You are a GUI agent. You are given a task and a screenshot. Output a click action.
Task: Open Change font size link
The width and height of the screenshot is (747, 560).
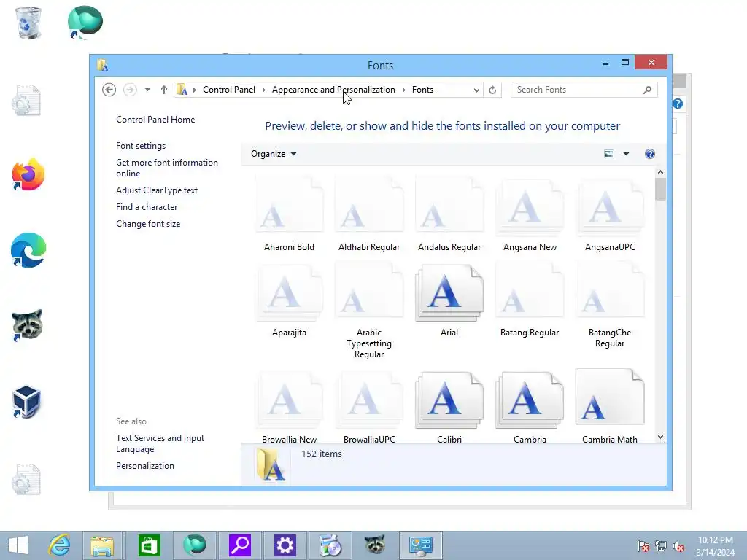point(148,224)
